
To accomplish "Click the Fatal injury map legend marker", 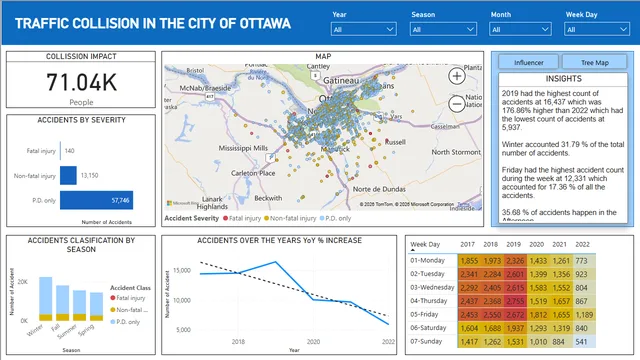I will tap(225, 218).
